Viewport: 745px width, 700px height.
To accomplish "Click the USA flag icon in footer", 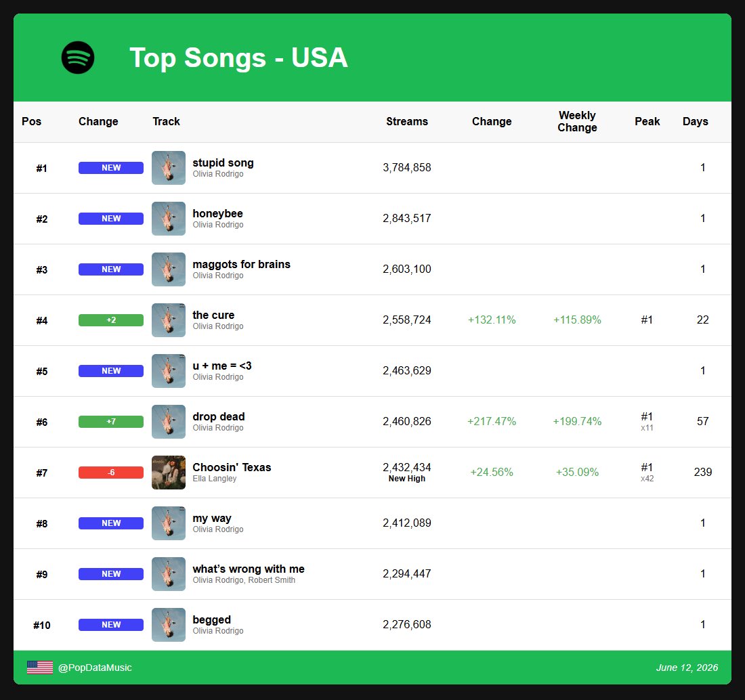I will (40, 668).
